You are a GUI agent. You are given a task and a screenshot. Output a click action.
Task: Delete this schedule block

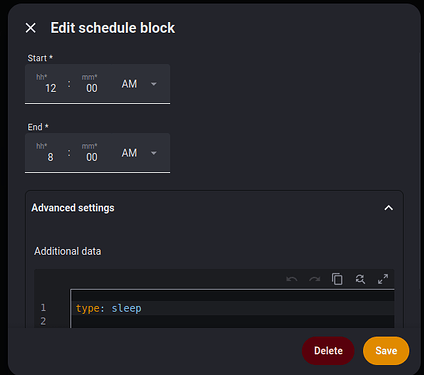click(x=328, y=351)
